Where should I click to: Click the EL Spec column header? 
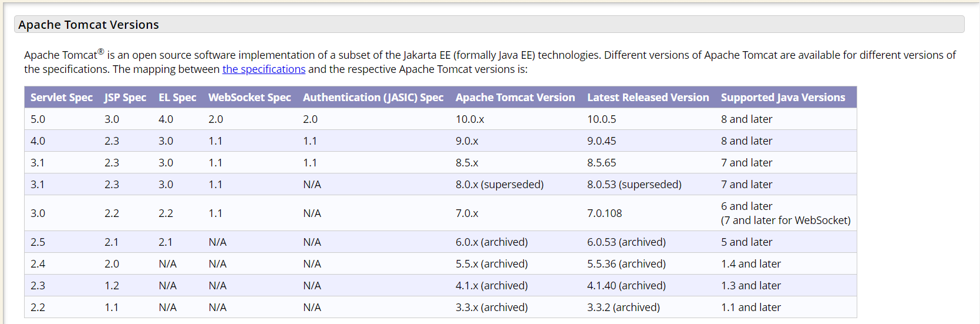point(177,98)
